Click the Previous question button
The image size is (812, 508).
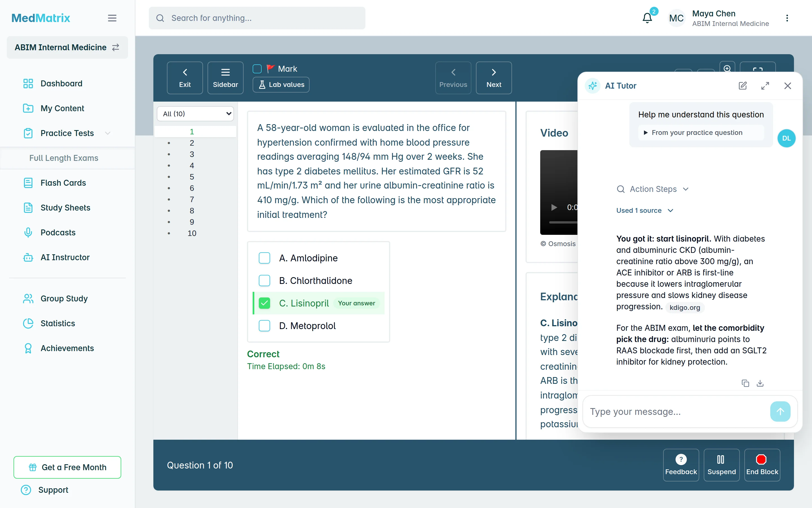point(453,78)
